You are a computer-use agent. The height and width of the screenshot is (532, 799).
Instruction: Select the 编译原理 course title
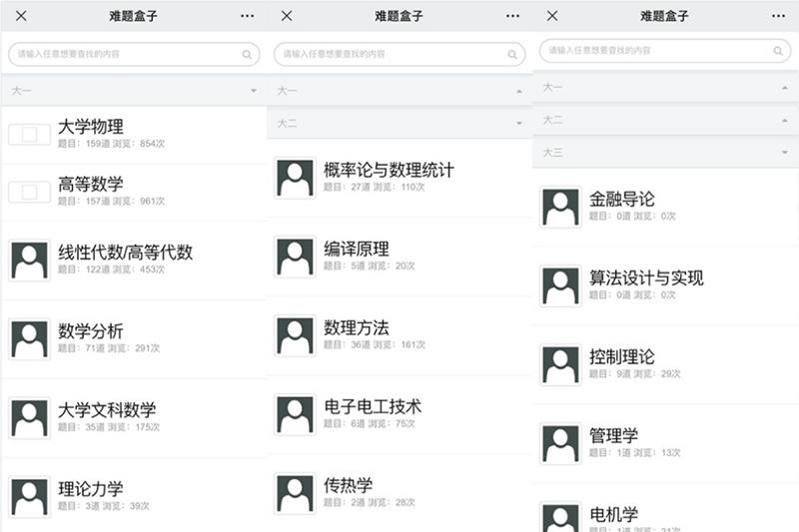357,249
